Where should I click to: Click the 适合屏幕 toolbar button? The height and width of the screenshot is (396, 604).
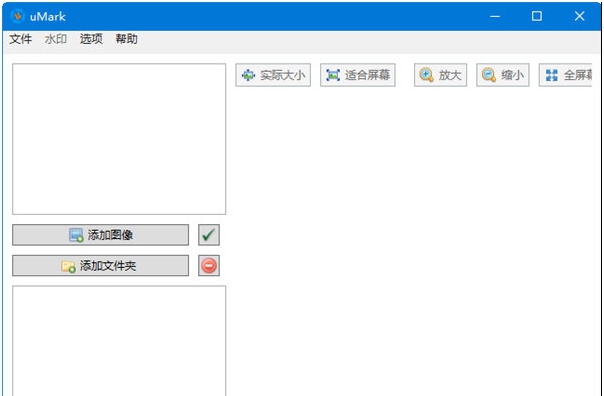click(x=358, y=75)
